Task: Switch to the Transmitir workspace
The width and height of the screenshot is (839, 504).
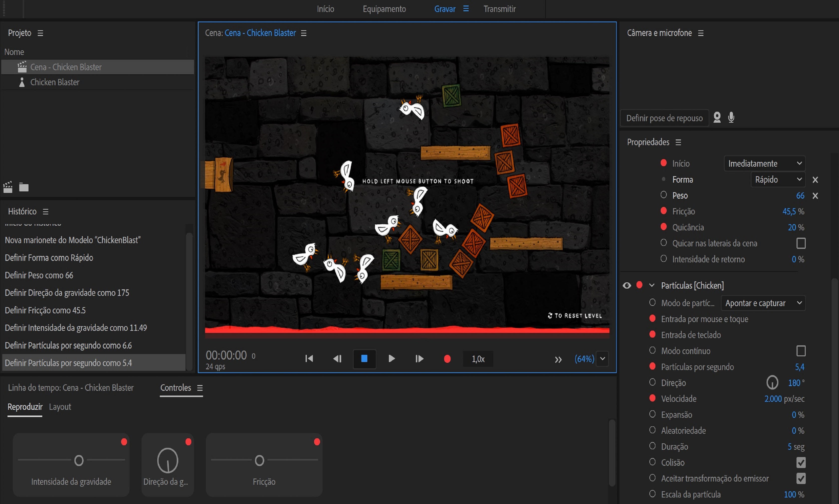Action: 499,9
